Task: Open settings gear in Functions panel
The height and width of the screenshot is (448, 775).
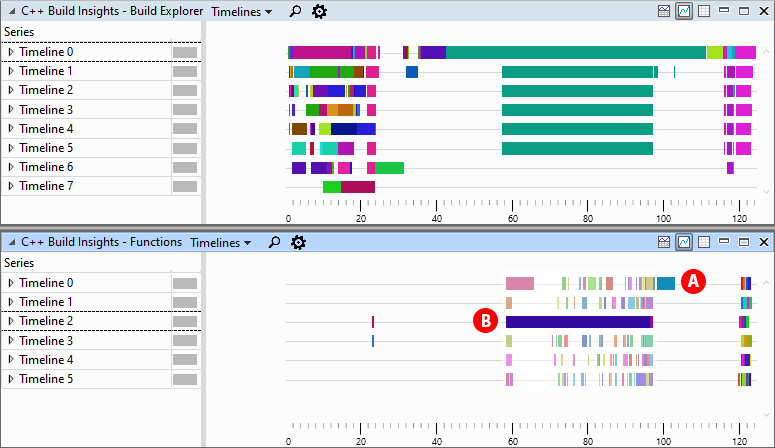Action: tap(298, 242)
